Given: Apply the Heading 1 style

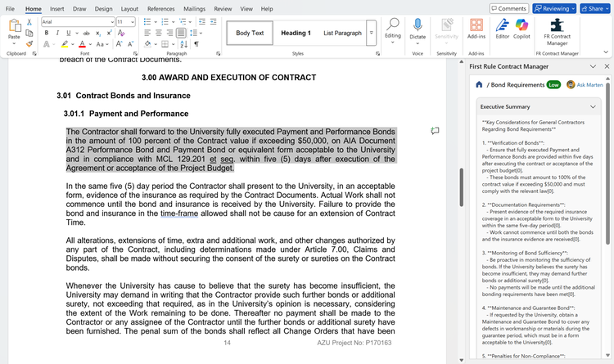Looking at the screenshot, I should coord(296,34).
